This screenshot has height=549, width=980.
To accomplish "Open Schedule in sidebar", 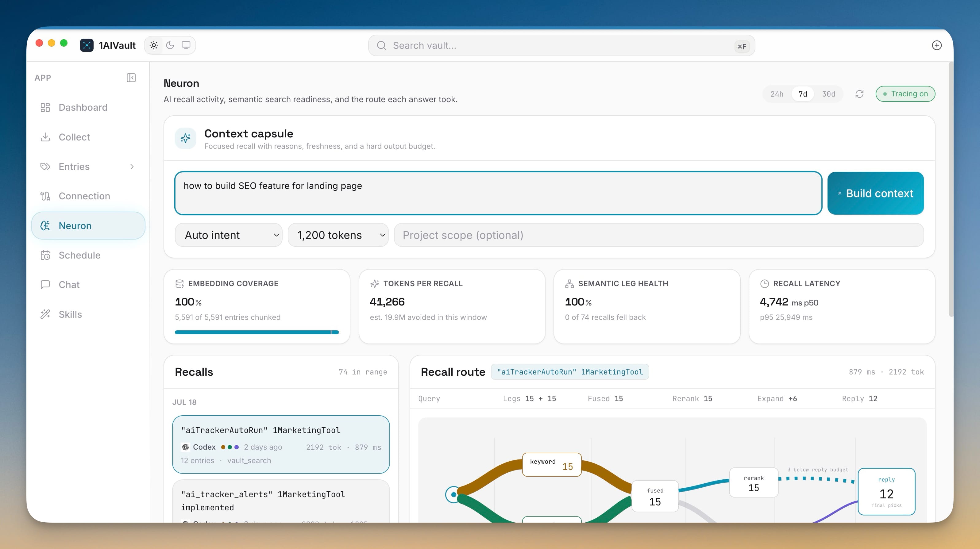I will [88, 255].
